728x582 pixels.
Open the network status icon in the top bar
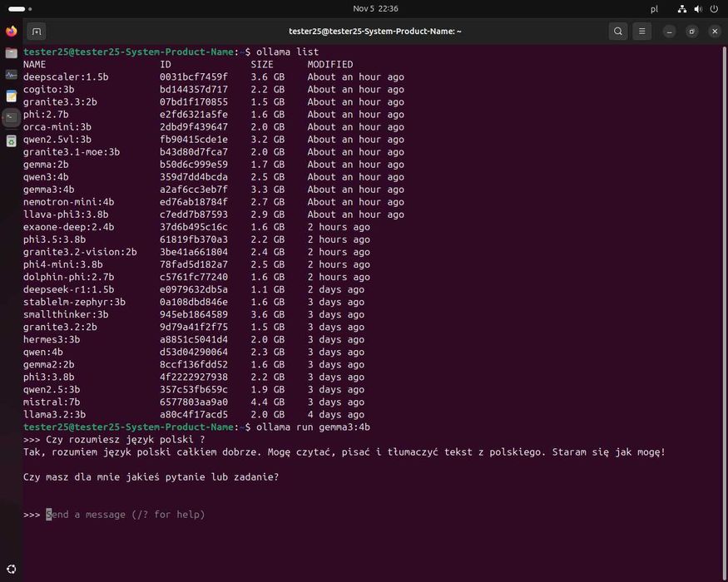click(681, 9)
